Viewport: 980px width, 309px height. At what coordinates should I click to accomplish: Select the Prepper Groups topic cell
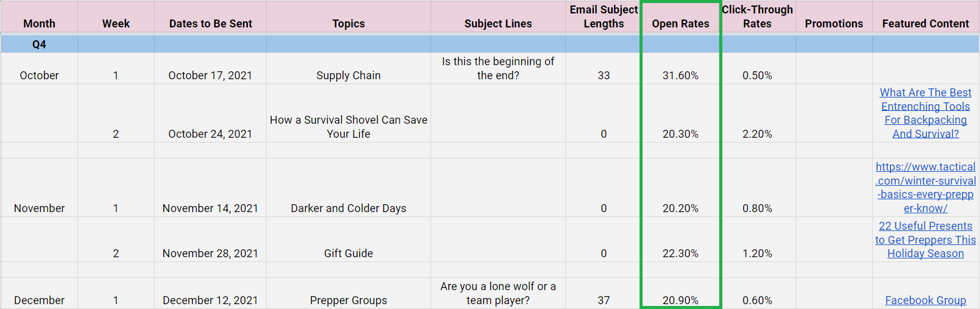pyautogui.click(x=348, y=293)
